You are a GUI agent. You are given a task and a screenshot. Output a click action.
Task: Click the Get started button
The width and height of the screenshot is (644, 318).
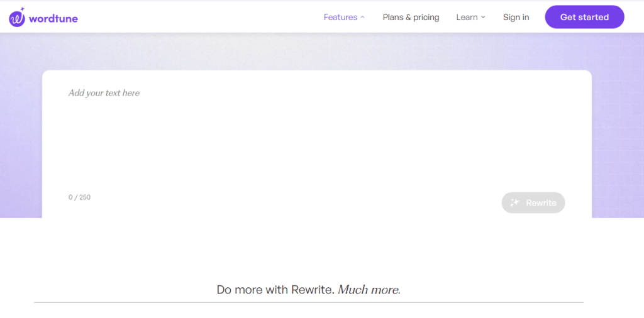coord(584,17)
